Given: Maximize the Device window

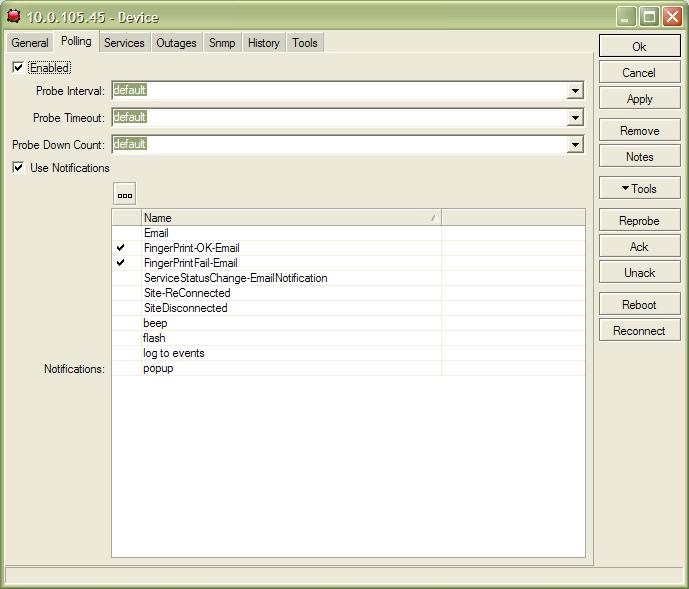Looking at the screenshot, I should tap(649, 17).
